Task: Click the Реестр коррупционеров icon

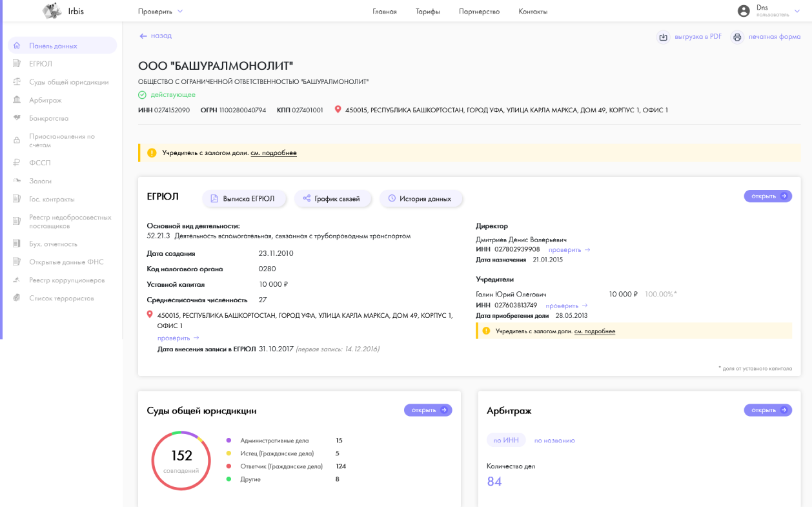Action: 17,280
